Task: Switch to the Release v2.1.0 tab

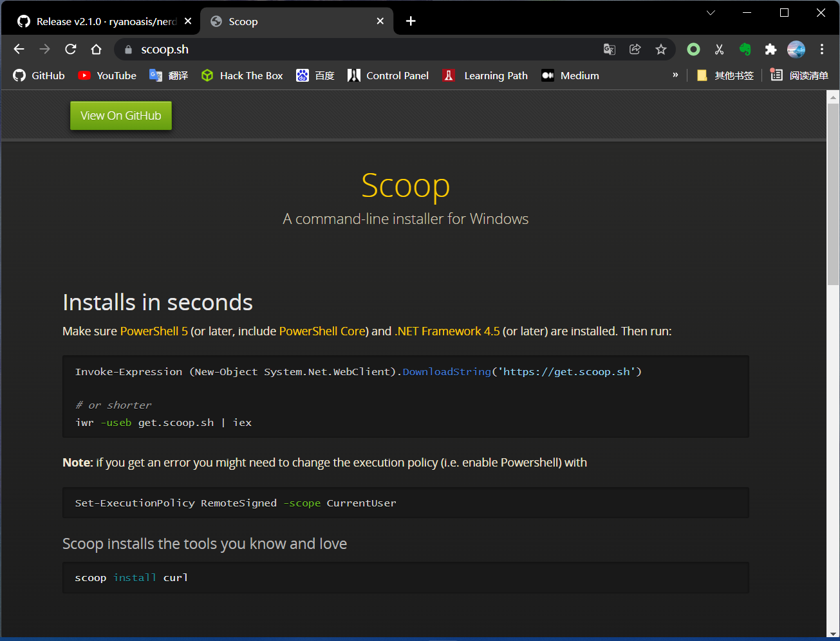Action: point(97,21)
